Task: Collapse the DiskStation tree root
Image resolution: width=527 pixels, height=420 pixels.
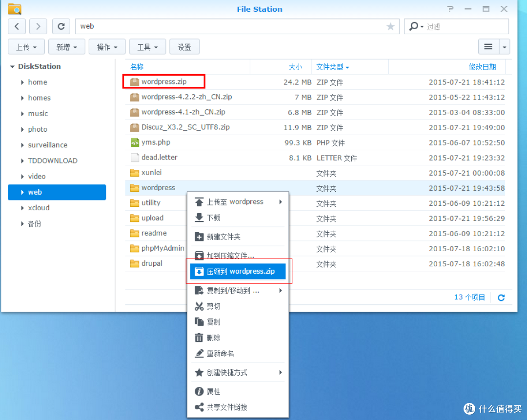Action: [12, 66]
